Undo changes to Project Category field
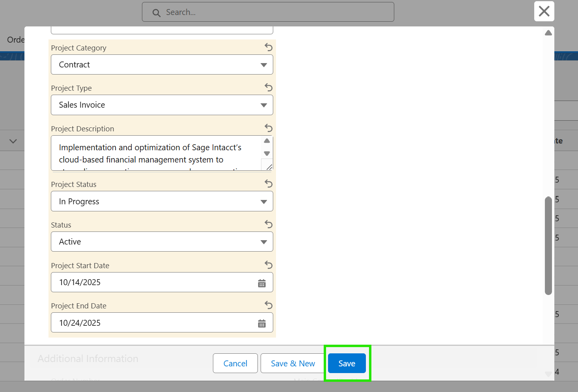The height and width of the screenshot is (392, 578). pos(268,47)
